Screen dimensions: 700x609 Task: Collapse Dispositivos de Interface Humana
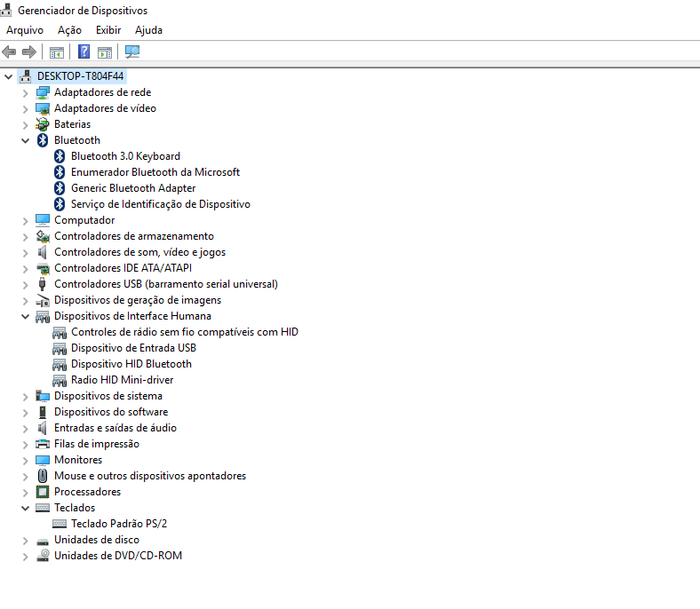click(26, 316)
